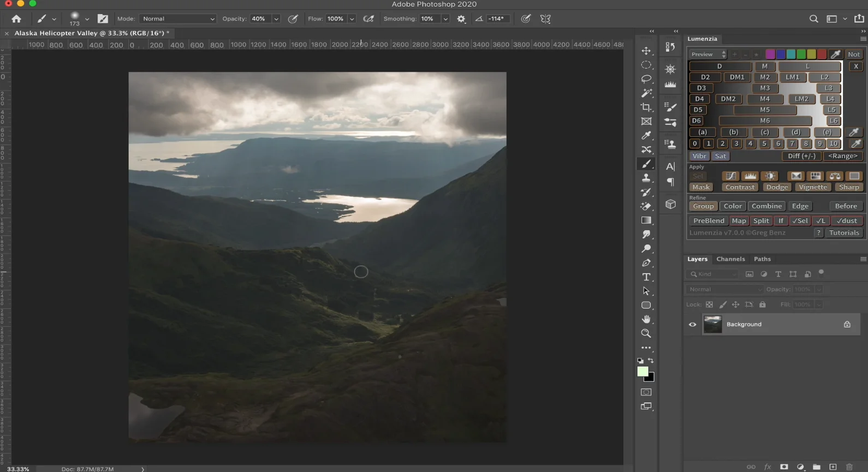Image resolution: width=868 pixels, height=472 pixels.
Task: Click the Lumenzia Tutorials button
Action: (x=843, y=233)
